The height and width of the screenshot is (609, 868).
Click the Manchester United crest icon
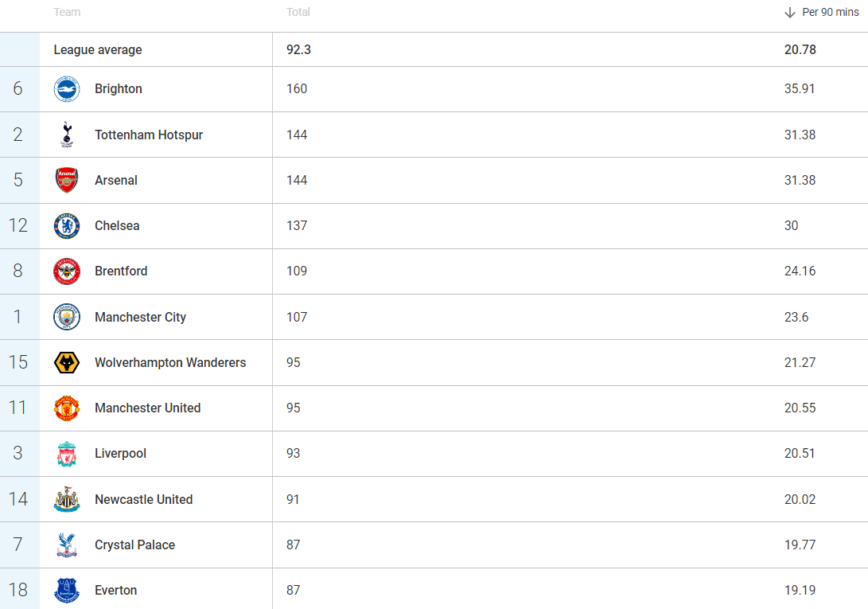[x=67, y=408]
